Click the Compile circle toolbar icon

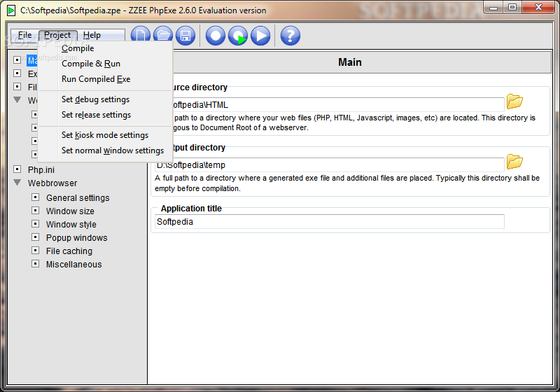click(x=216, y=36)
